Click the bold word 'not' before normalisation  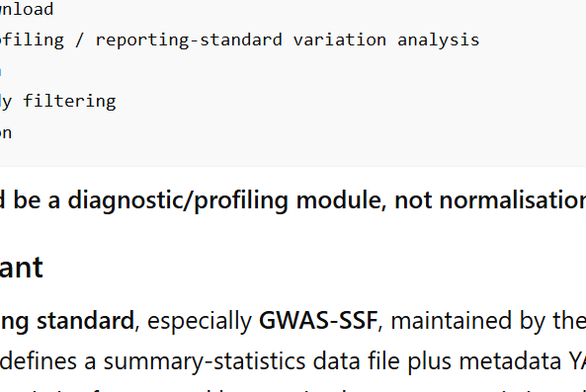pos(413,201)
